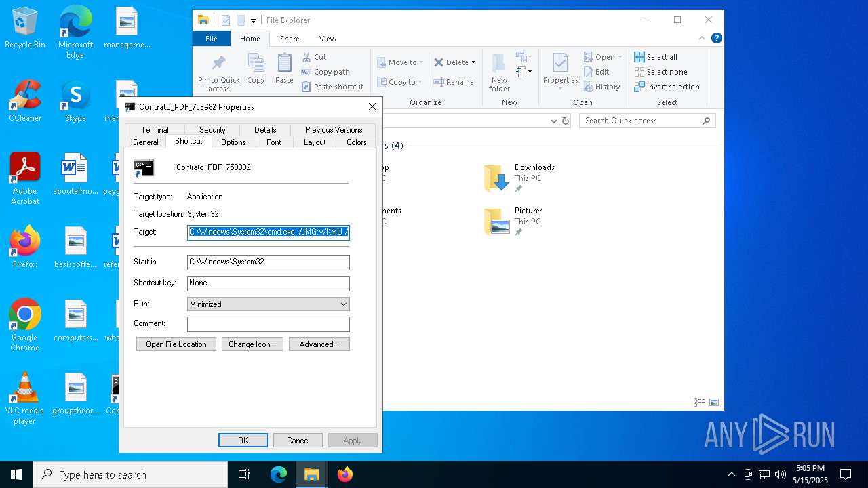868x488 pixels.
Task: Open Firefox desktop shortcut
Action: pyautogui.click(x=25, y=247)
